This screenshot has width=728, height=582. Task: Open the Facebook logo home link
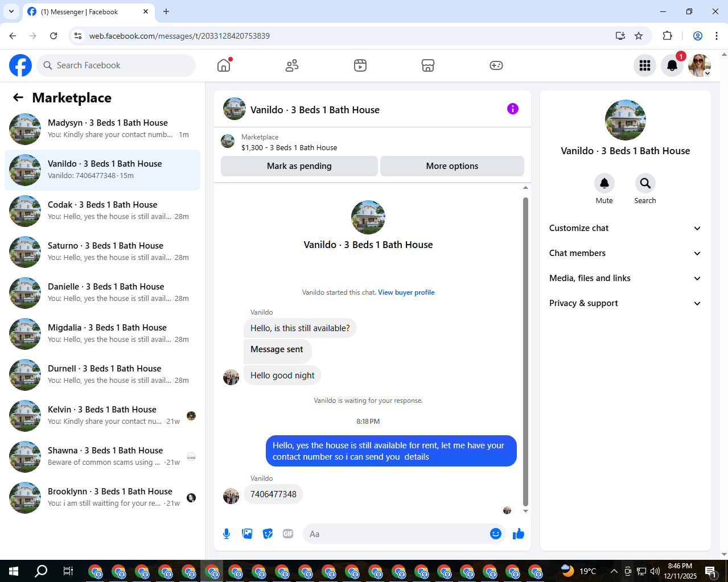(20, 65)
